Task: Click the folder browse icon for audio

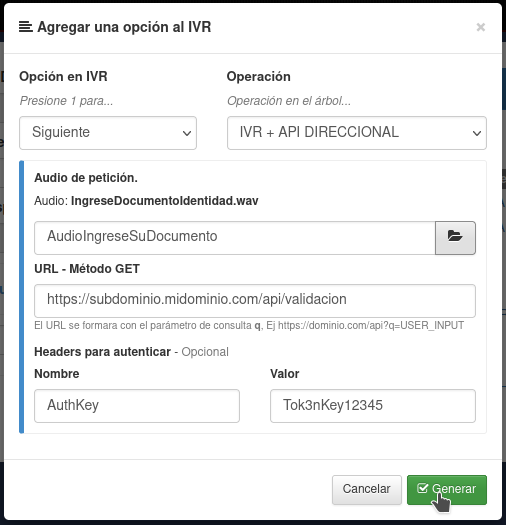Action: (455, 237)
